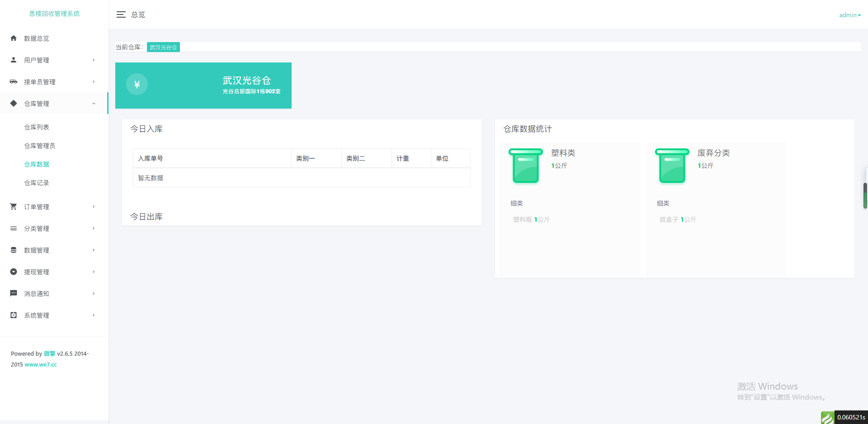Expand the 订单管理 chevron

pyautogui.click(x=94, y=206)
